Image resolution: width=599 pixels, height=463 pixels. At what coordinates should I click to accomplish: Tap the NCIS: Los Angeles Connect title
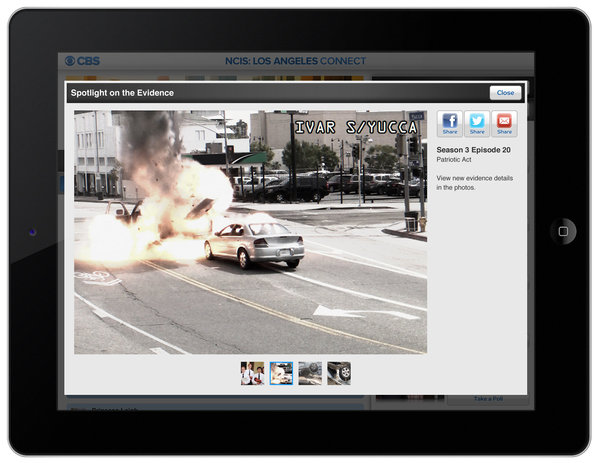coord(295,61)
